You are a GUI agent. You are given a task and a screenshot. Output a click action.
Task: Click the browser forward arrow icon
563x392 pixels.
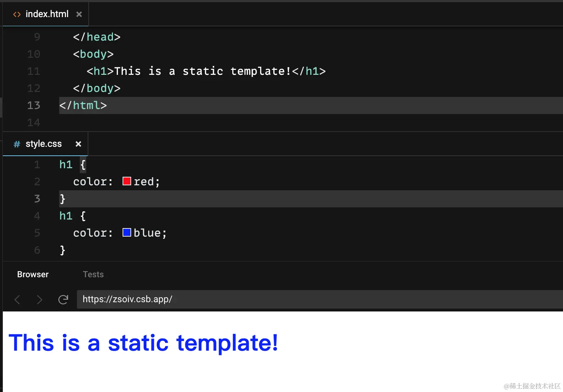coord(40,300)
